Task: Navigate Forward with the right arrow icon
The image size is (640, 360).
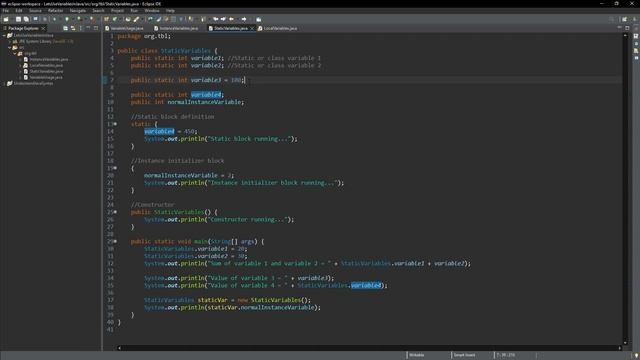Action: pyautogui.click(x=244, y=19)
